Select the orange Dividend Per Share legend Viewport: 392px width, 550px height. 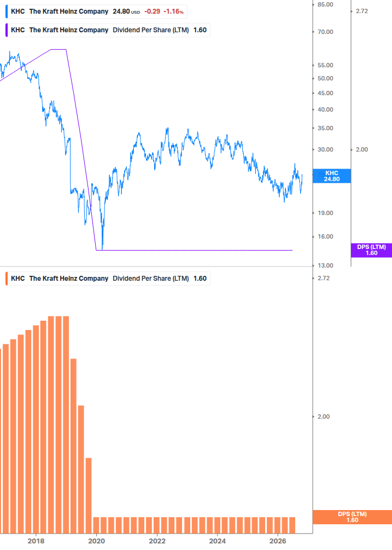point(108,279)
